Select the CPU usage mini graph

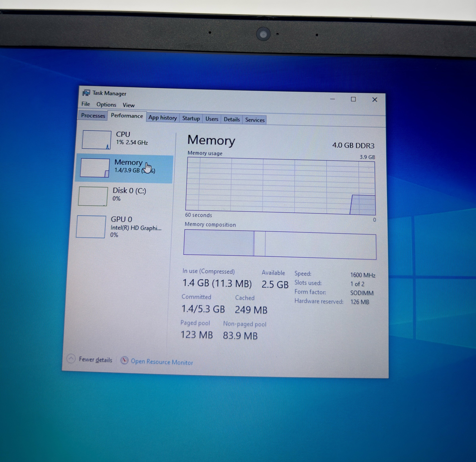pyautogui.click(x=97, y=140)
